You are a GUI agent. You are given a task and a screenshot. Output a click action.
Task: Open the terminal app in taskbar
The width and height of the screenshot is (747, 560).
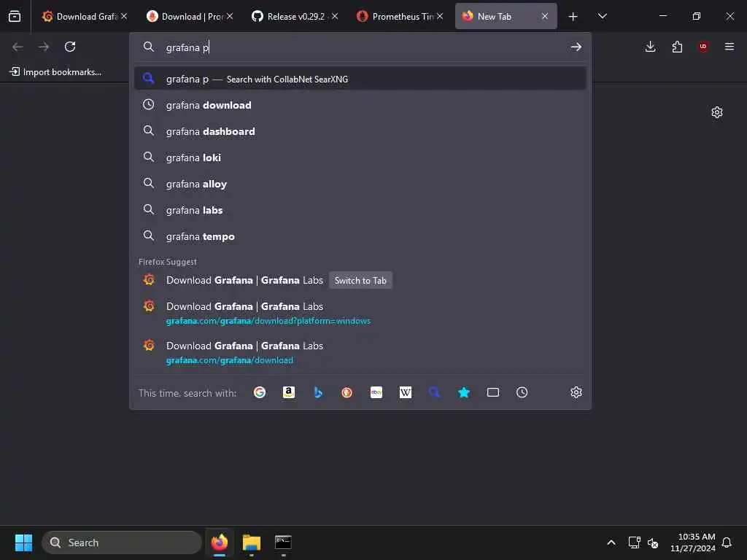pos(283,542)
